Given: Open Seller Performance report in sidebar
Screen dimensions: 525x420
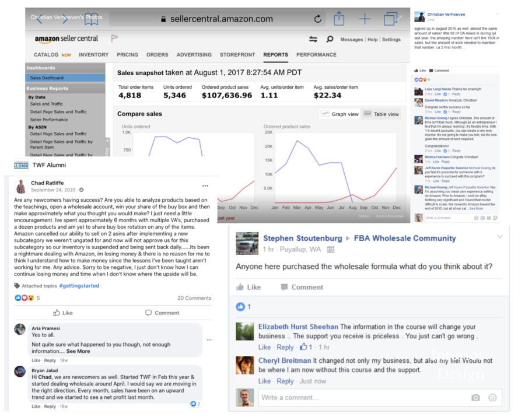Looking at the screenshot, I should point(49,120).
